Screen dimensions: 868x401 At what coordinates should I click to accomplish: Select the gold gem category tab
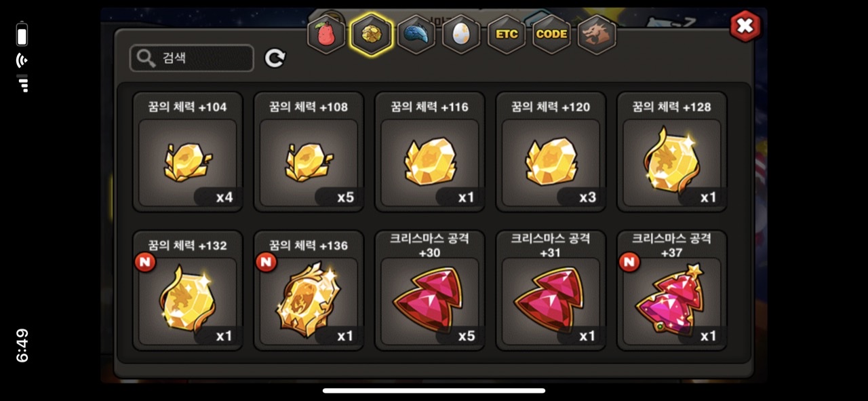pyautogui.click(x=372, y=34)
